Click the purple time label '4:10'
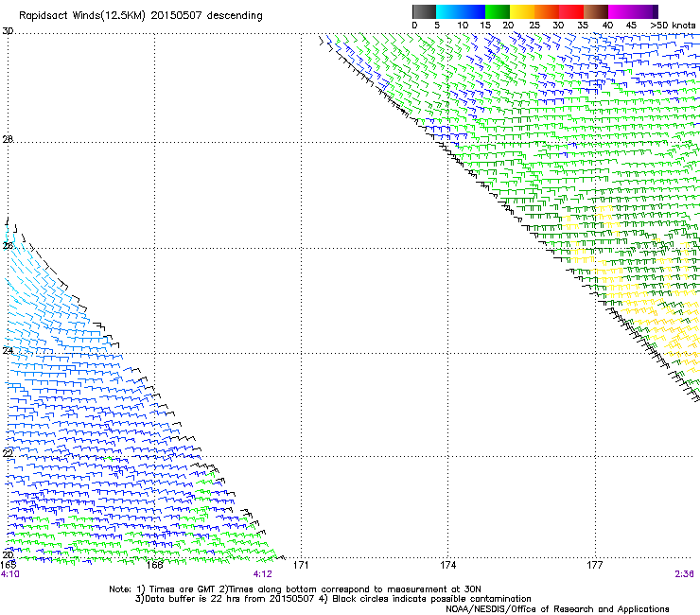 [9, 574]
